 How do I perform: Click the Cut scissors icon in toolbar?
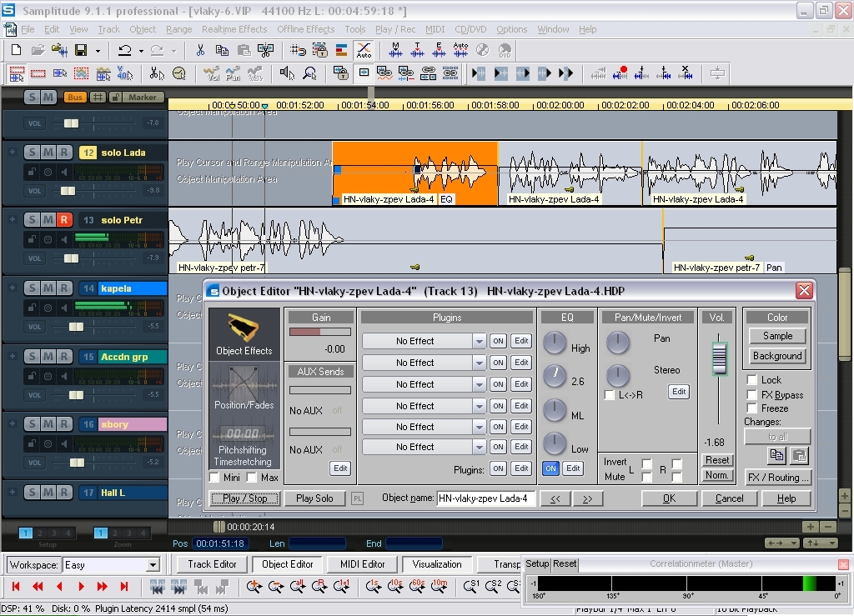pos(200,51)
